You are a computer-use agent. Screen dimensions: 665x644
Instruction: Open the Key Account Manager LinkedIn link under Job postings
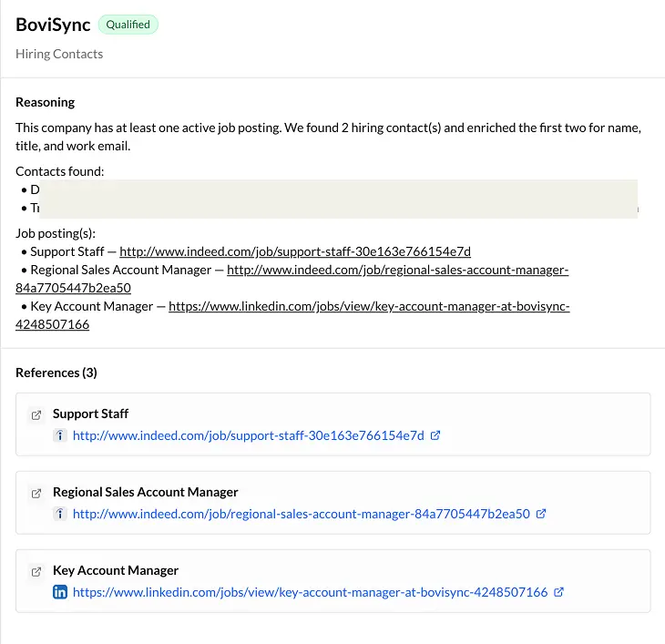point(369,306)
